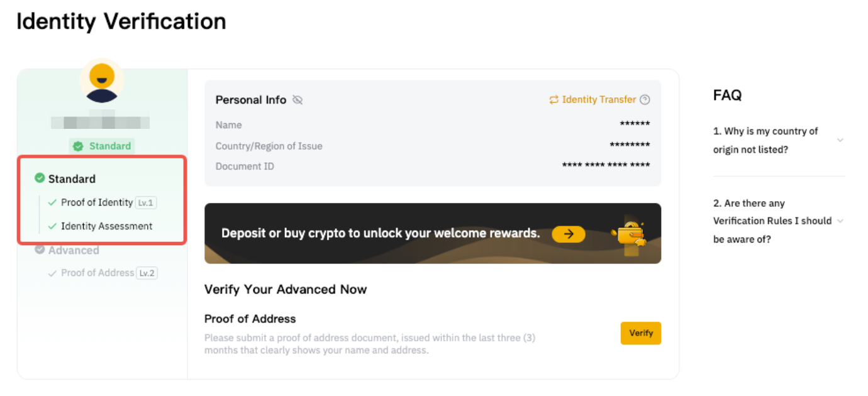Open the Identity Transfer help question mark

[645, 99]
